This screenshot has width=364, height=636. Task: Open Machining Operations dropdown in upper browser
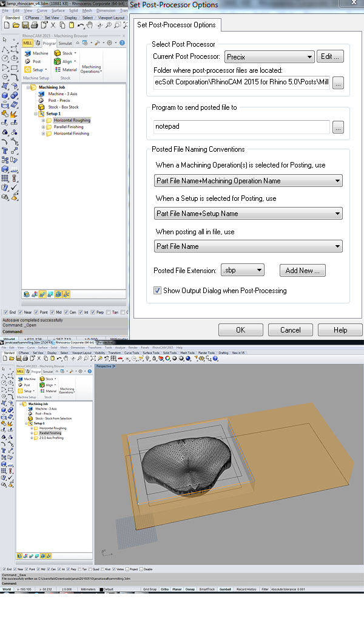[x=91, y=69]
